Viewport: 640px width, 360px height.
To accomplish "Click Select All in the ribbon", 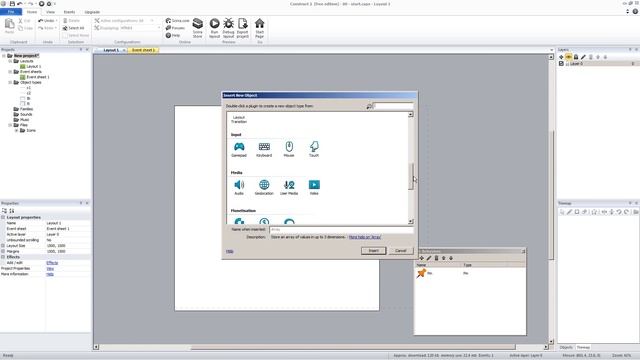I will pos(73,28).
